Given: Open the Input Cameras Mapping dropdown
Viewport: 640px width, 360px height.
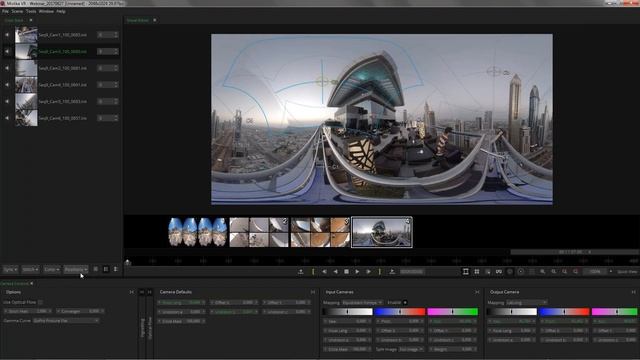Looking at the screenshot, I should click(x=362, y=302).
